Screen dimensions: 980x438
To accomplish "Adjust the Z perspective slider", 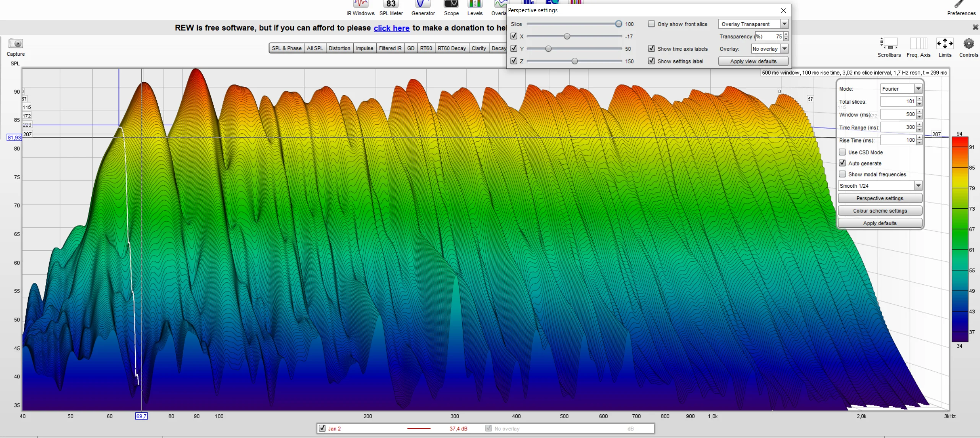I will coord(574,61).
